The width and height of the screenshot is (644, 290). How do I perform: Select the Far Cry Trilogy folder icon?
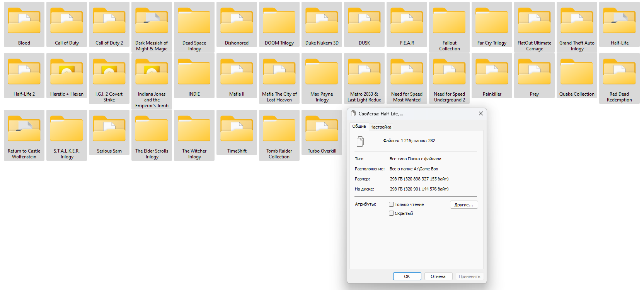click(492, 21)
